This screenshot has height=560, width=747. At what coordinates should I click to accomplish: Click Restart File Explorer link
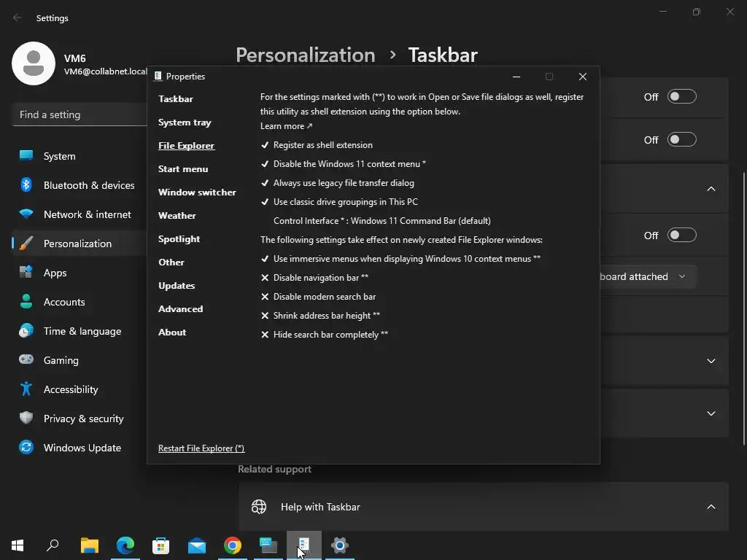[x=201, y=448]
